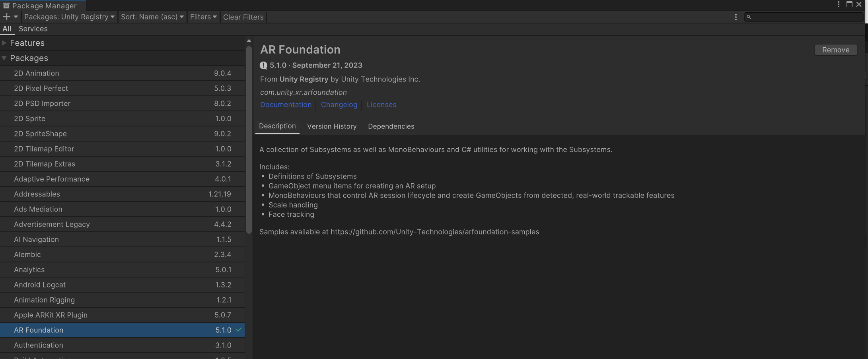Select the 2D SpriteShape package

[122, 134]
